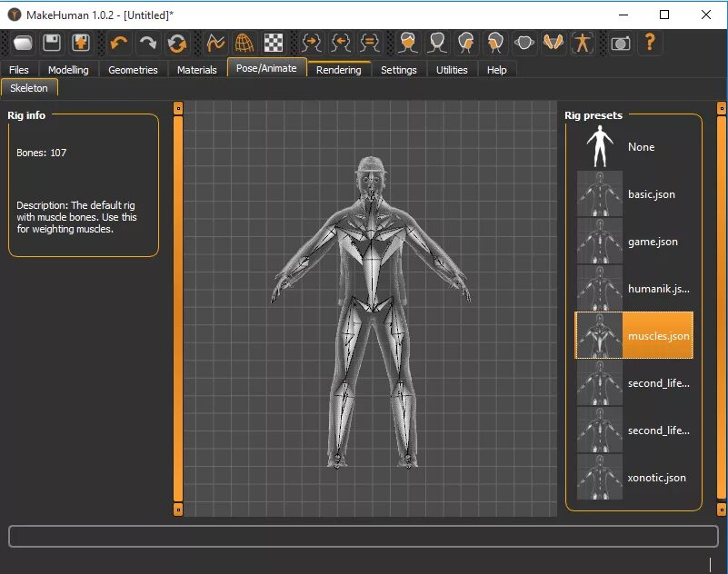Image resolution: width=728 pixels, height=574 pixels.
Task: Click the right panel orange scrollbar
Action: [722, 309]
